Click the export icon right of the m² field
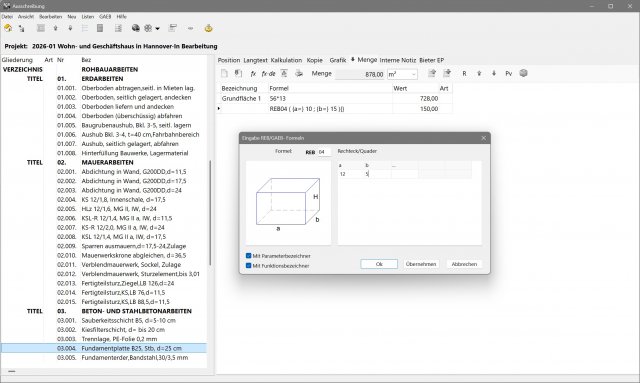Viewport: 640px width, 383px height. coord(432,73)
